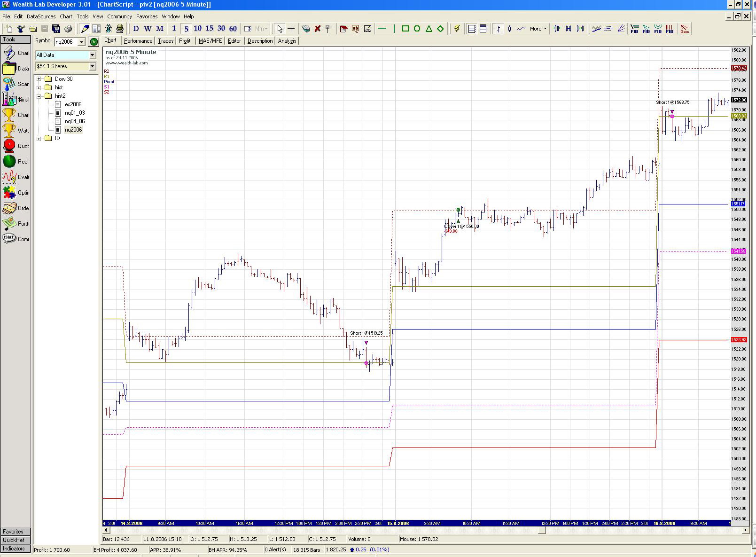Click the scroll right arrow under chart
This screenshot has height=557, width=756.
tap(745, 530)
